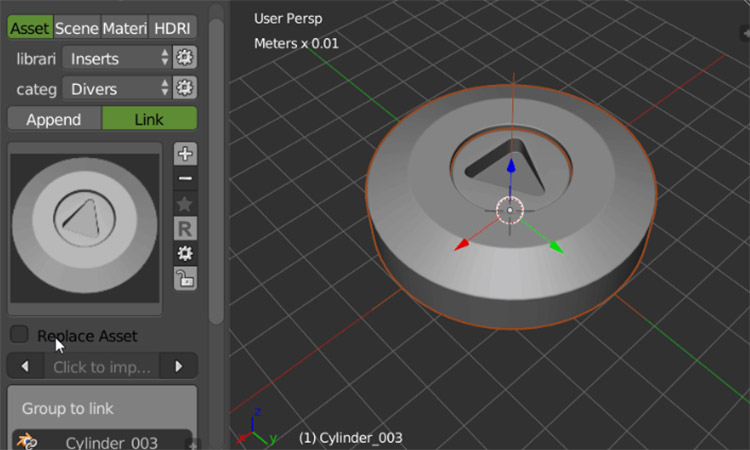
Task: Select the Link mode toggle
Action: coord(148,118)
